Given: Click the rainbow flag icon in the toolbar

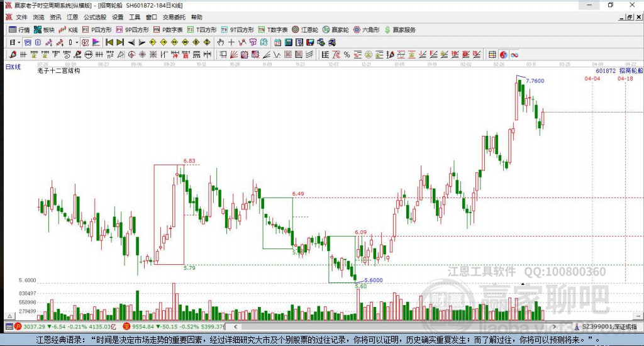Looking at the screenshot, I should [96, 42].
